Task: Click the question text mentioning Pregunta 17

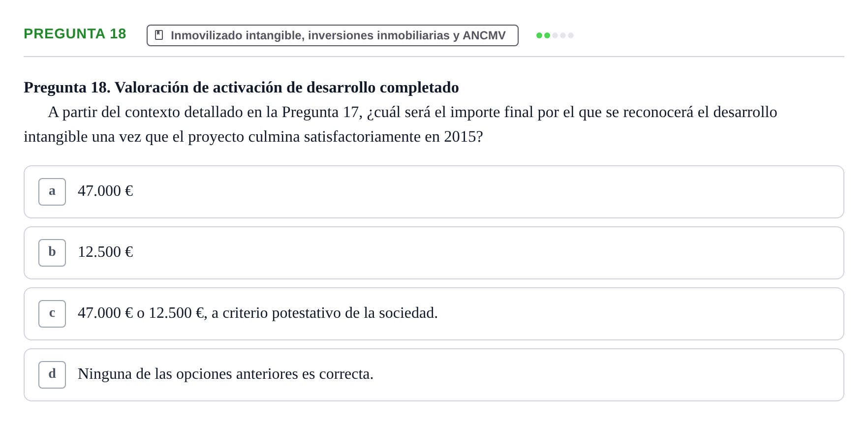Action: coord(401,124)
